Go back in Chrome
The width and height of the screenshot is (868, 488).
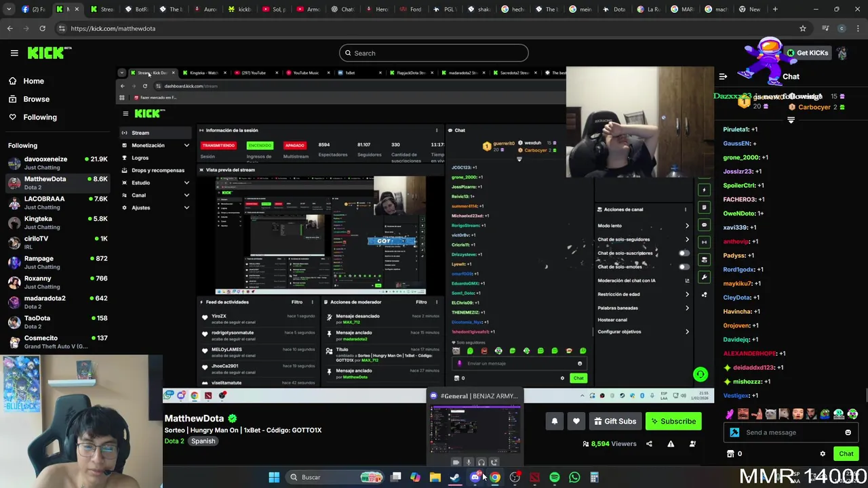pyautogui.click(x=10, y=28)
